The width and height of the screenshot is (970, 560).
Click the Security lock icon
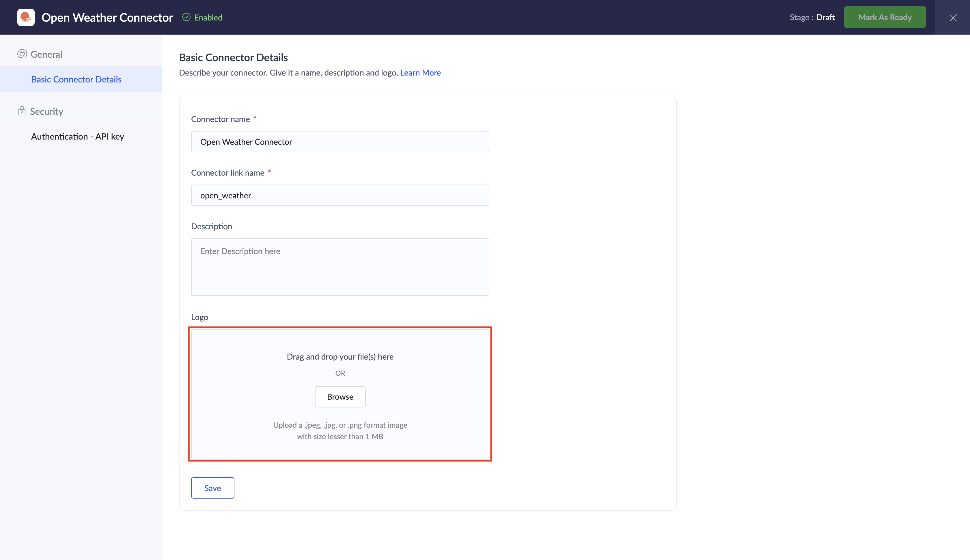pyautogui.click(x=22, y=111)
